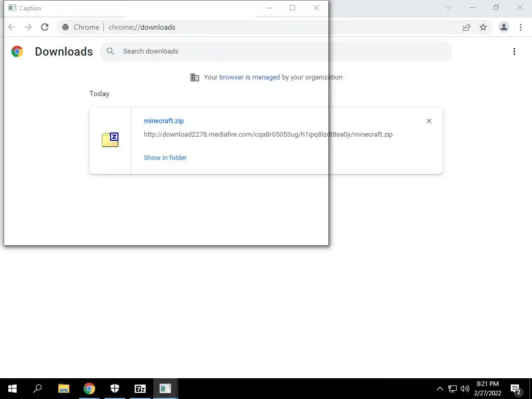Open Windows taskbar search

(x=37, y=389)
